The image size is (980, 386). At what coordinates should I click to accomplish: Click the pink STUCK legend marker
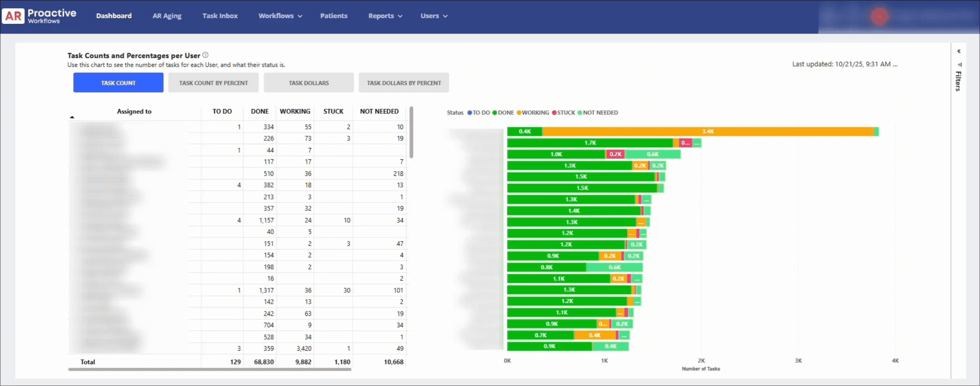click(x=554, y=113)
